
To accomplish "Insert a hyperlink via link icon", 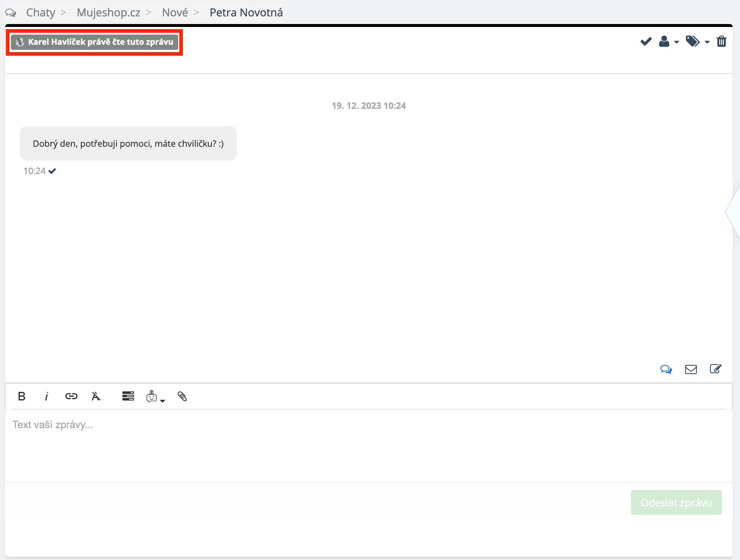I will coord(71,396).
